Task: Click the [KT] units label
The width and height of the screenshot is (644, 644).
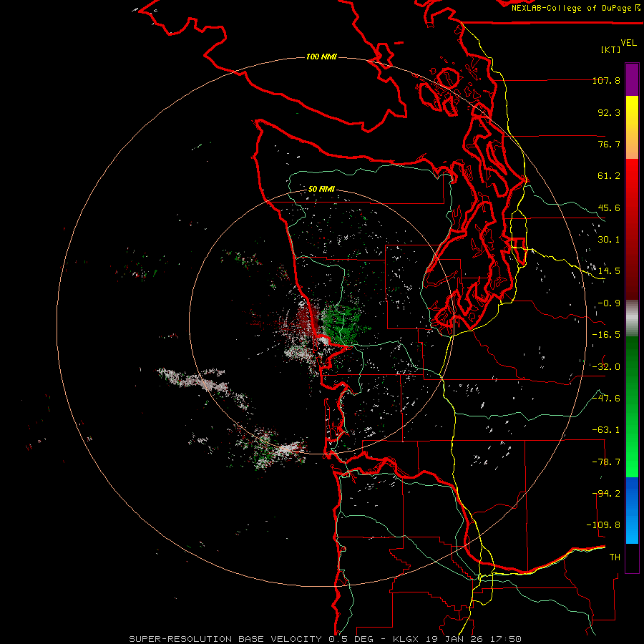Action: pos(611,49)
